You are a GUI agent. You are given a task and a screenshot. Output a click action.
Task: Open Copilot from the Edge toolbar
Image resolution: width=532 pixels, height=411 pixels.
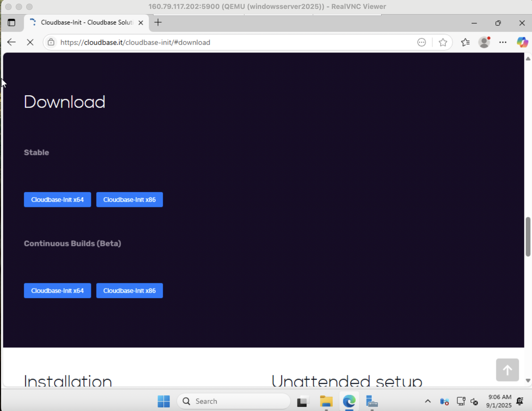pyautogui.click(x=522, y=42)
